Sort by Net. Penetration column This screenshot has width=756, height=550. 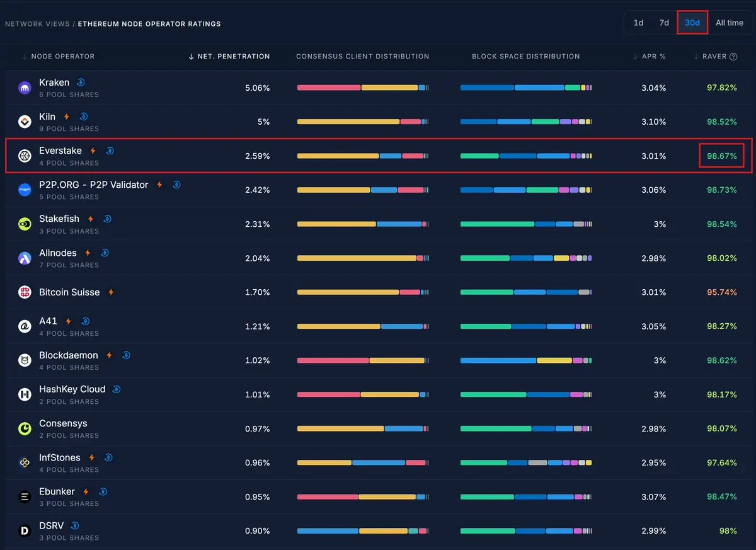[x=229, y=56]
